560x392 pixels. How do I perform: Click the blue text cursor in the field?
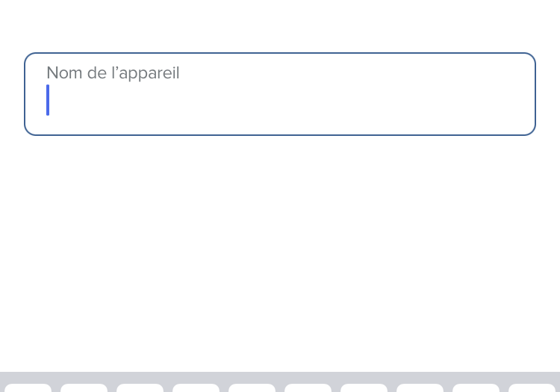click(x=48, y=100)
